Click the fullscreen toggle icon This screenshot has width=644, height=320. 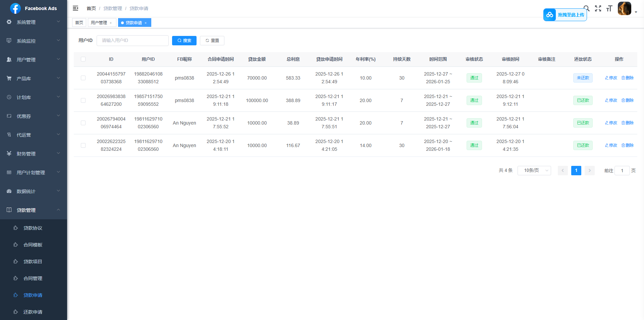(x=598, y=8)
